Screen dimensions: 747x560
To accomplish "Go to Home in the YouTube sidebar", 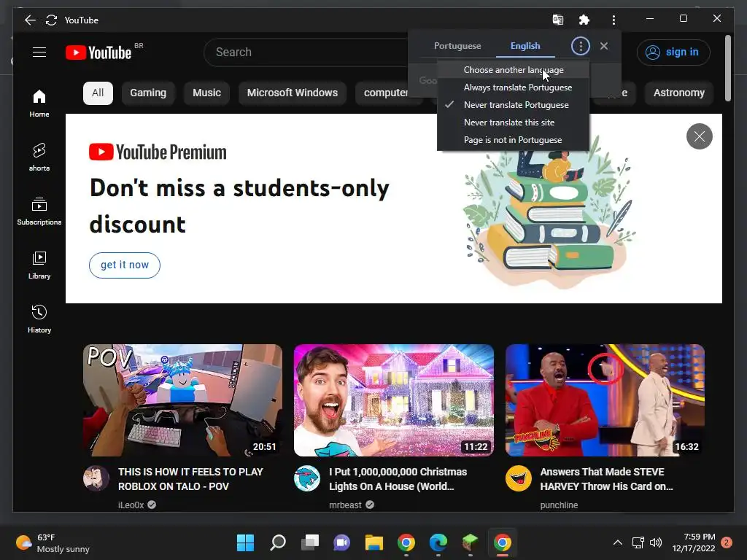I will point(39,104).
